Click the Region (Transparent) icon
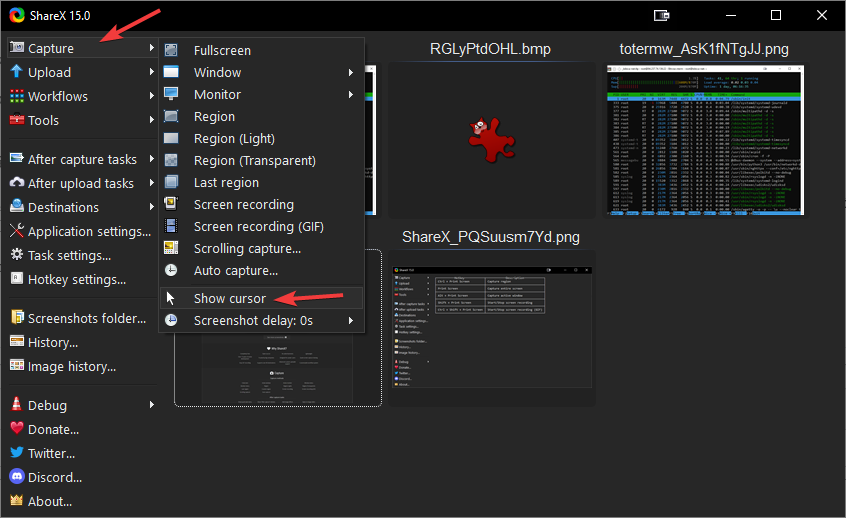The image size is (846, 518). [x=171, y=160]
